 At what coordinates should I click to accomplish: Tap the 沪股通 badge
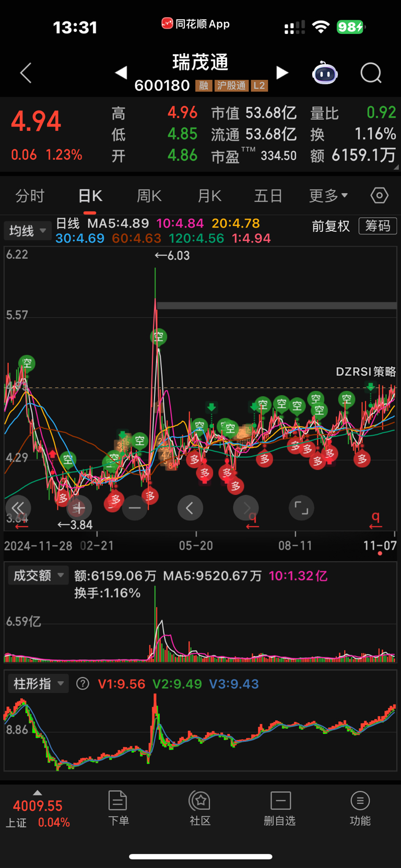231,86
